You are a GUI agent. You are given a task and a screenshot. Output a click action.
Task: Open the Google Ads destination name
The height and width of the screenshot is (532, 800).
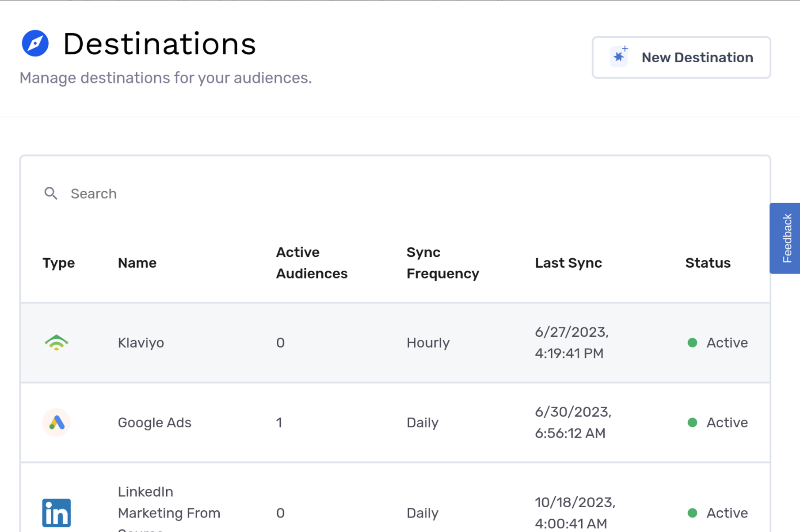click(x=154, y=422)
